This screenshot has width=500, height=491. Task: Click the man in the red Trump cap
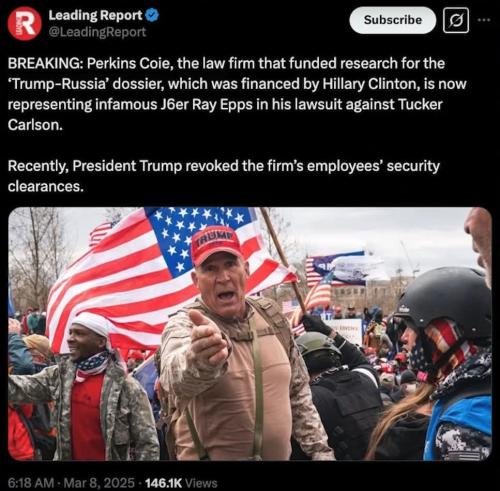tap(233, 343)
